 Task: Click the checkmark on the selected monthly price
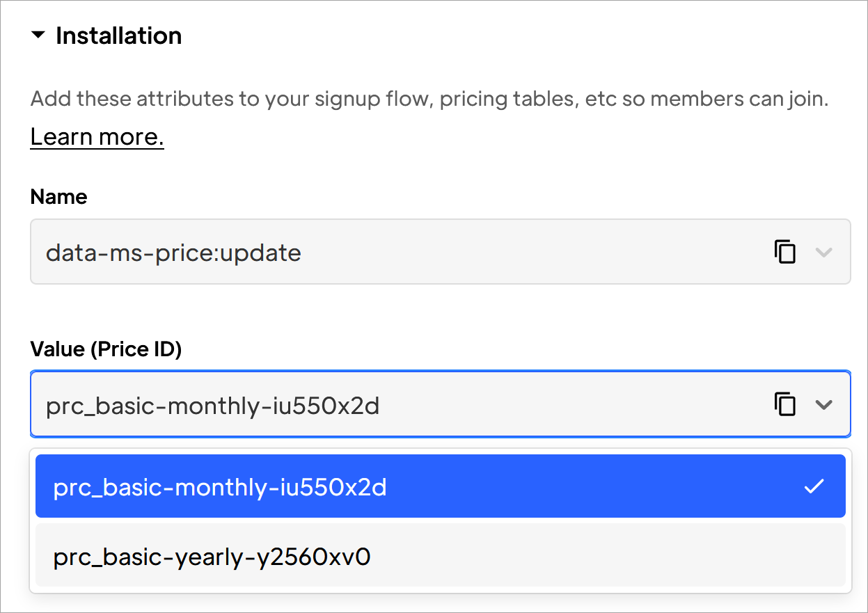coord(814,486)
